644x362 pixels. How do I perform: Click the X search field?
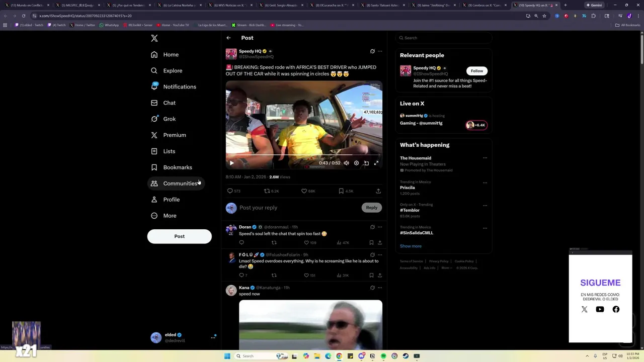tap(443, 38)
